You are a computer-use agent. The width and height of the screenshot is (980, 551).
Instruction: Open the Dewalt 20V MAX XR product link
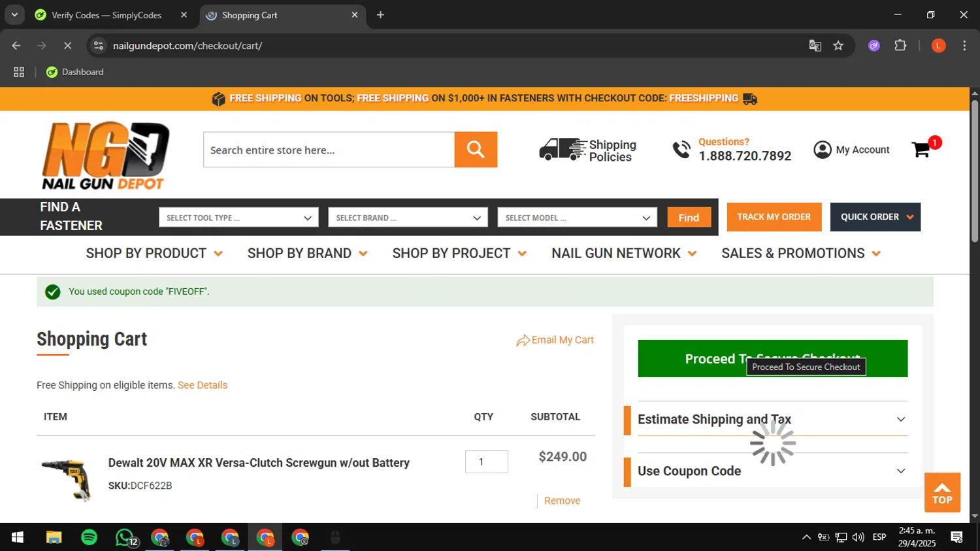[x=259, y=463]
